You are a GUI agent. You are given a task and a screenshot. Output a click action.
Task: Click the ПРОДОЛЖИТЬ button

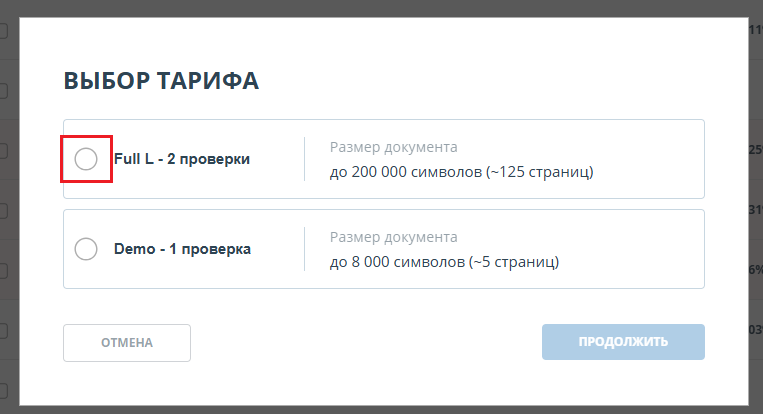[623, 342]
